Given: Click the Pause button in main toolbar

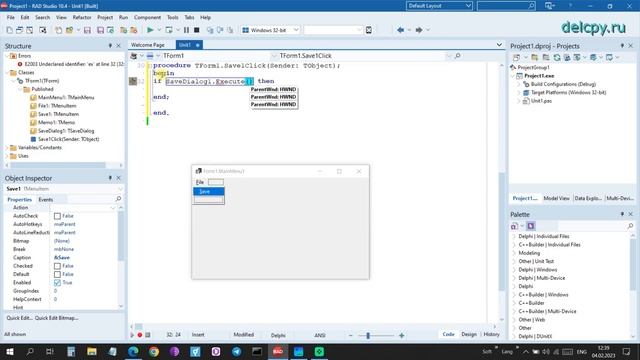Looking at the screenshot, I should (186, 30).
